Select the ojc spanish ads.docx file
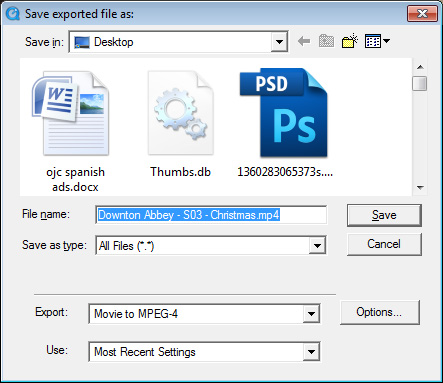This screenshot has width=443, height=383. tap(75, 131)
